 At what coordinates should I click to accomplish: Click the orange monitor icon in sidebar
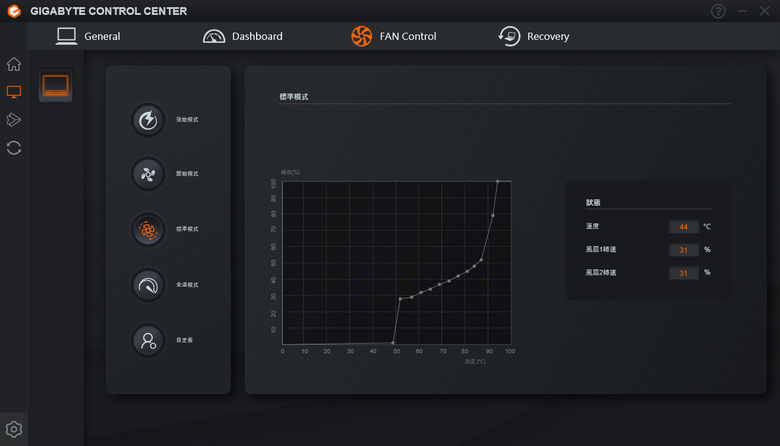pyautogui.click(x=14, y=92)
